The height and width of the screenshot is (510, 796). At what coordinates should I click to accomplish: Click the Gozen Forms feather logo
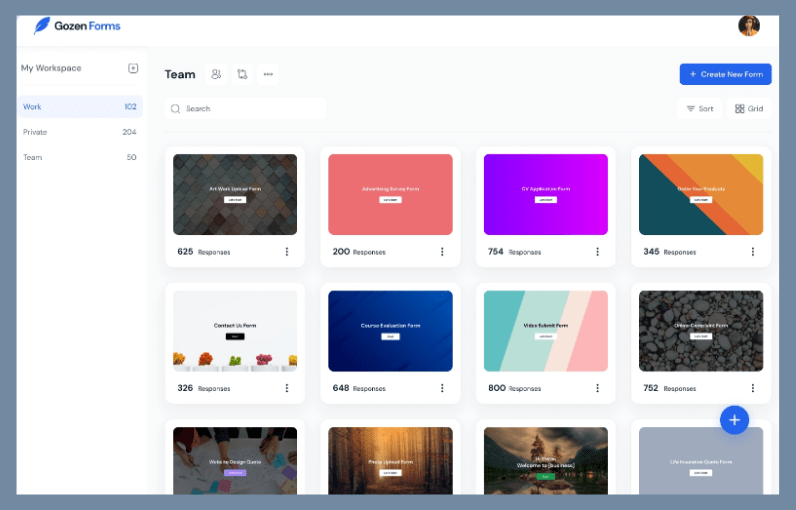click(42, 26)
